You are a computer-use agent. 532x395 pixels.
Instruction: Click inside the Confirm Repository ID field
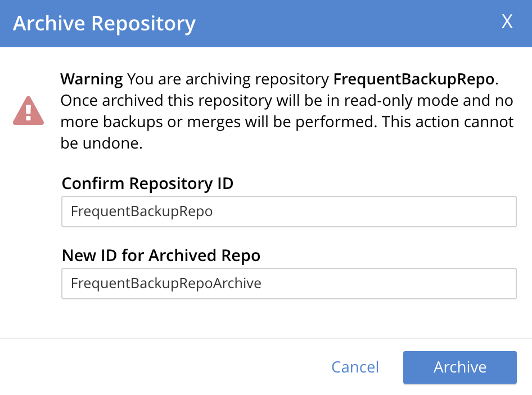288,211
